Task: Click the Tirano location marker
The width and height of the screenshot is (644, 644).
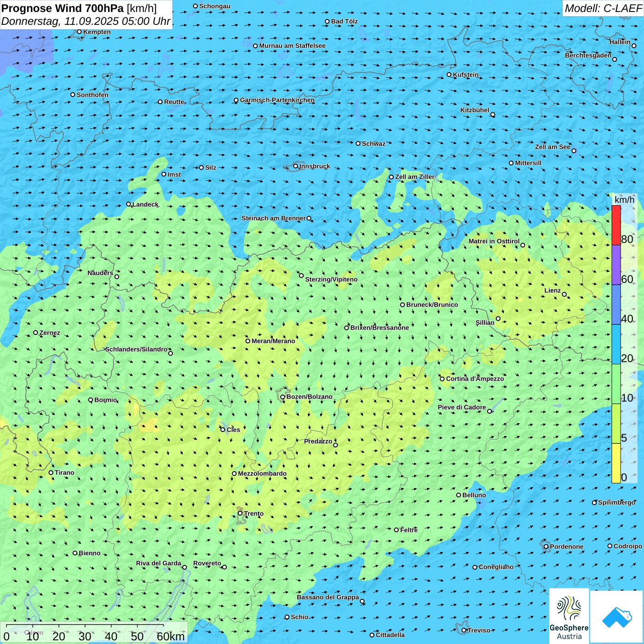Action: coord(51,472)
